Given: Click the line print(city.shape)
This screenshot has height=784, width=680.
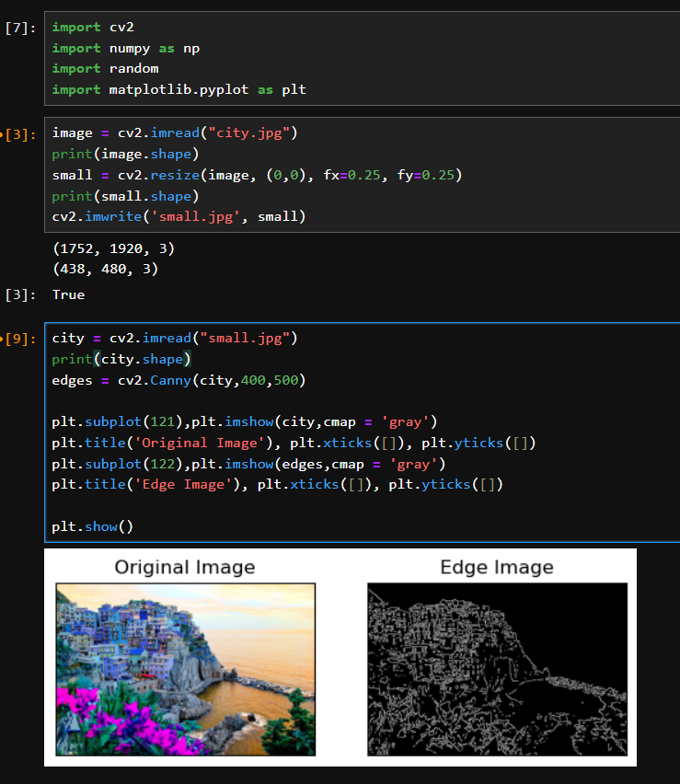Looking at the screenshot, I should coord(121,359).
